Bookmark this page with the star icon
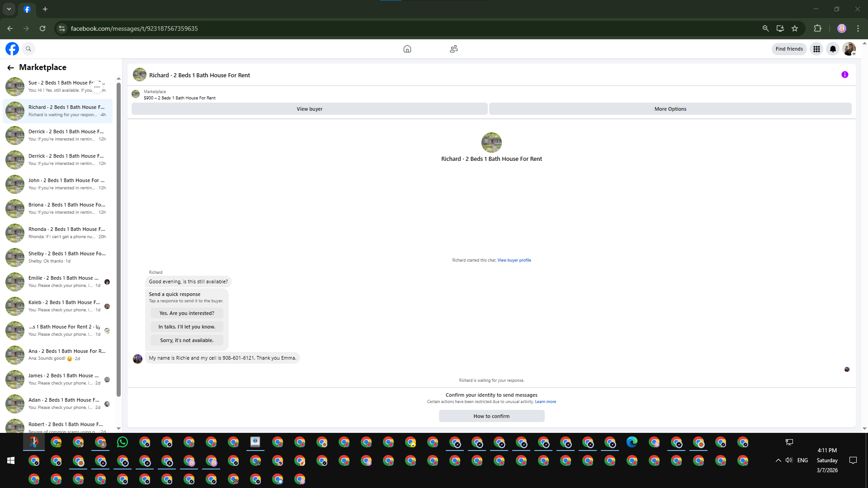The width and height of the screenshot is (868, 488). coord(795,28)
